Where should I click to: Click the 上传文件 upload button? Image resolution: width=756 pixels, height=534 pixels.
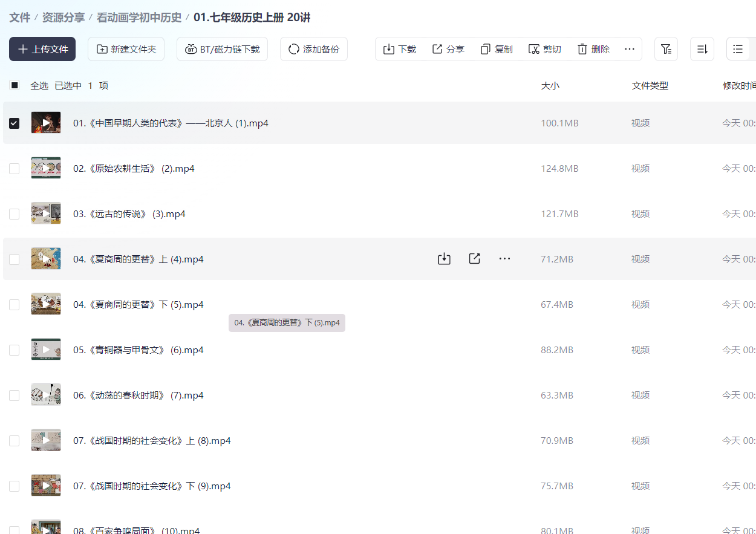click(42, 49)
